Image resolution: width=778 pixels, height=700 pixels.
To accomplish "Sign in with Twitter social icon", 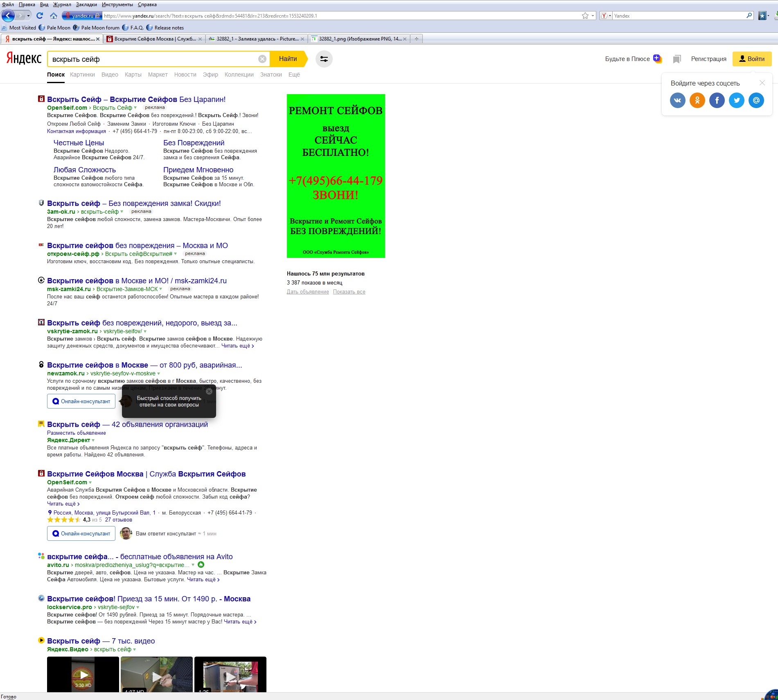I will [x=736, y=100].
